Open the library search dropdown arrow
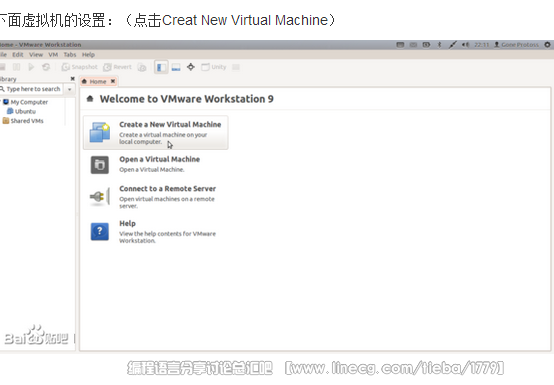Viewport: 554px width, 385px height. pos(70,89)
